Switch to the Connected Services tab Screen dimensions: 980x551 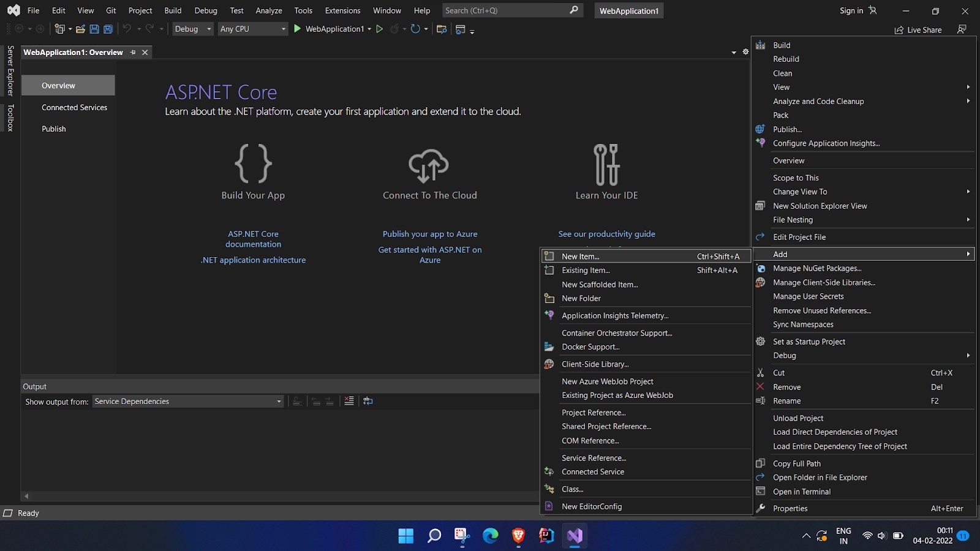[x=74, y=107]
